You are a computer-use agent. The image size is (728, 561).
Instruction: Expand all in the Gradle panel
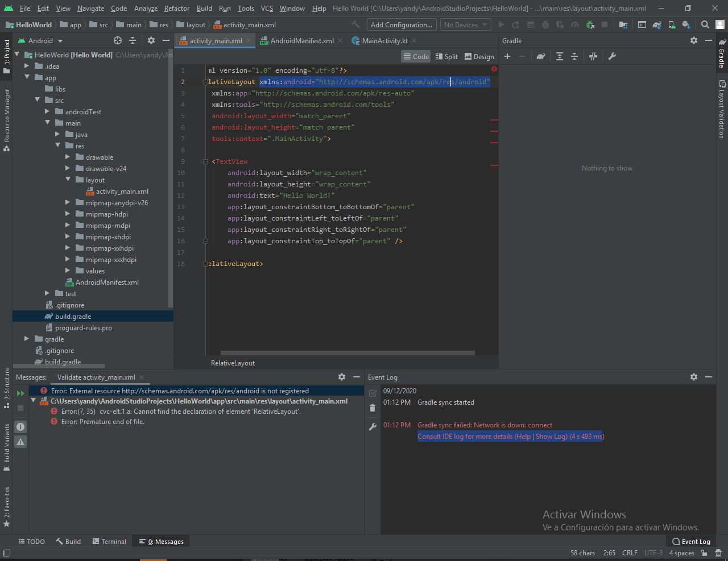point(560,56)
